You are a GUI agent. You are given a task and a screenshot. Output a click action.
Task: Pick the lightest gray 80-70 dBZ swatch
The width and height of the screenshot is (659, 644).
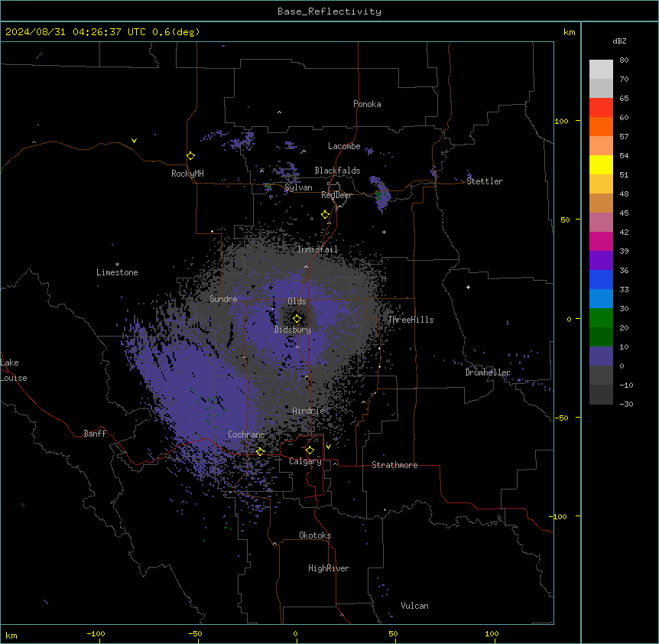pos(601,70)
